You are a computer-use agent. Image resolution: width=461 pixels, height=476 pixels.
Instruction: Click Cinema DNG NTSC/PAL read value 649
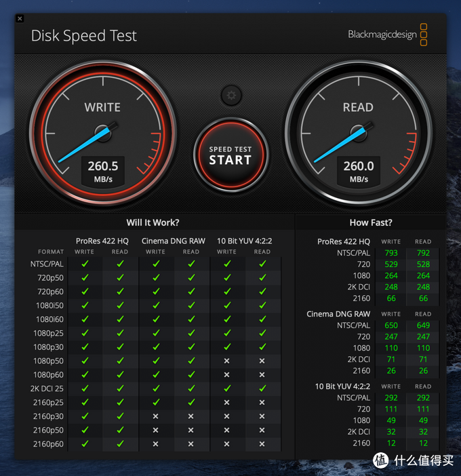[423, 325]
